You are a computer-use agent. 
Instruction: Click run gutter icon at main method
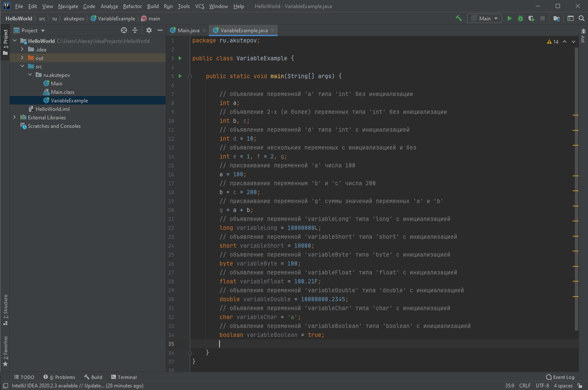[180, 76]
